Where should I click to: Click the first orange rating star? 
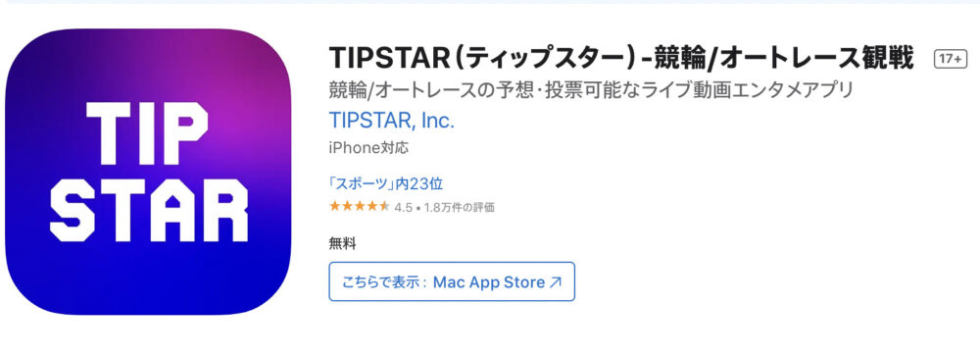pyautogui.click(x=334, y=206)
